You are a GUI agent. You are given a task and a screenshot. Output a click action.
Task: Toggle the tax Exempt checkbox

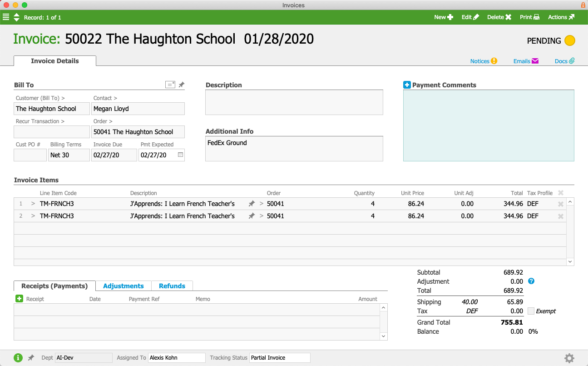click(x=531, y=311)
